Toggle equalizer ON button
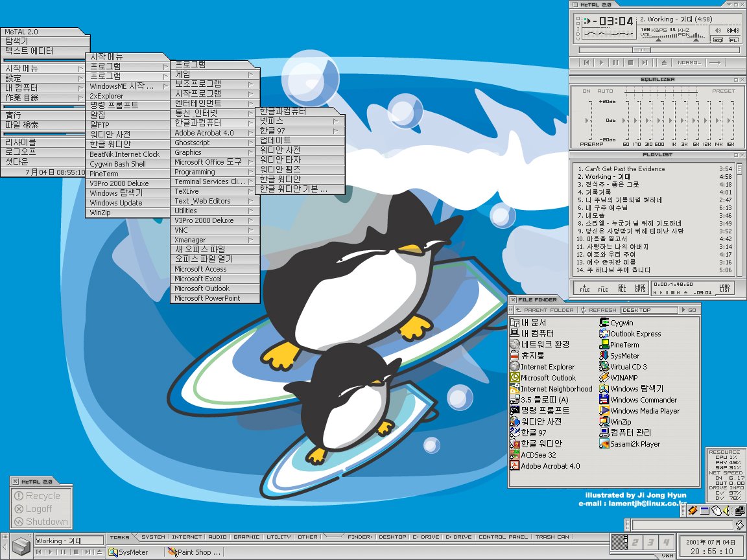Screen dimensions: 747x560 pyautogui.click(x=586, y=91)
